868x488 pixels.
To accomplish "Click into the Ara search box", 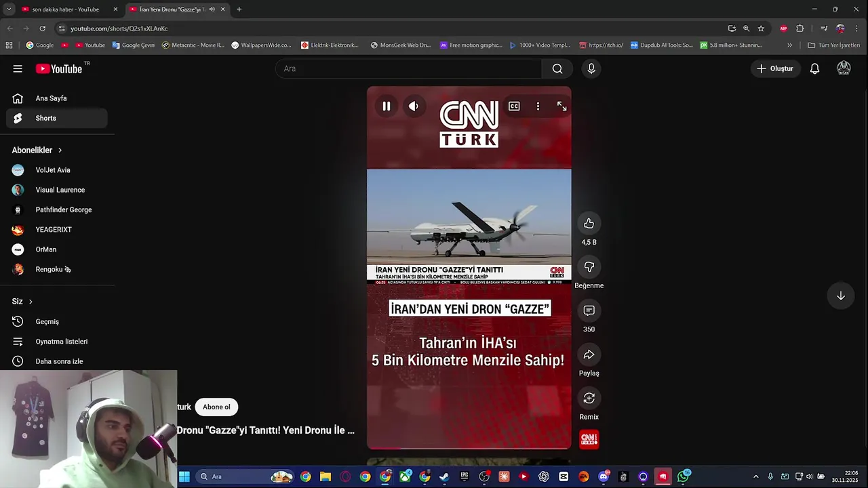I will [x=408, y=68].
